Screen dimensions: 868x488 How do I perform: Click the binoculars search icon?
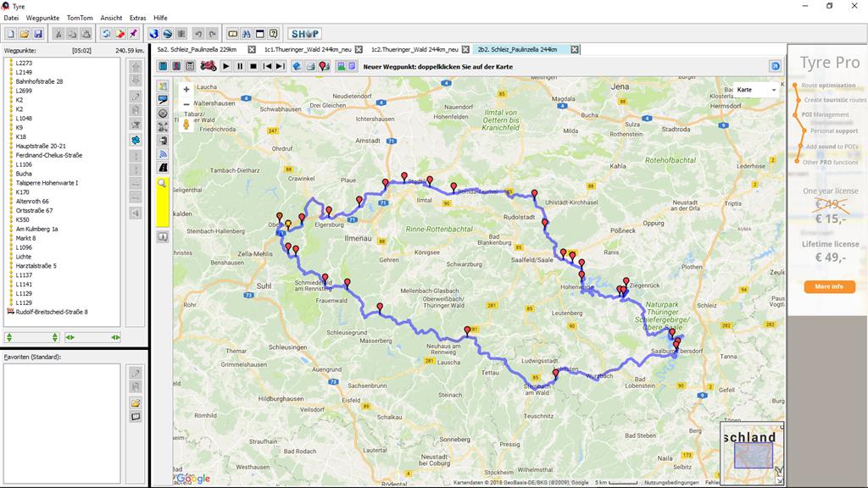pyautogui.click(x=247, y=34)
